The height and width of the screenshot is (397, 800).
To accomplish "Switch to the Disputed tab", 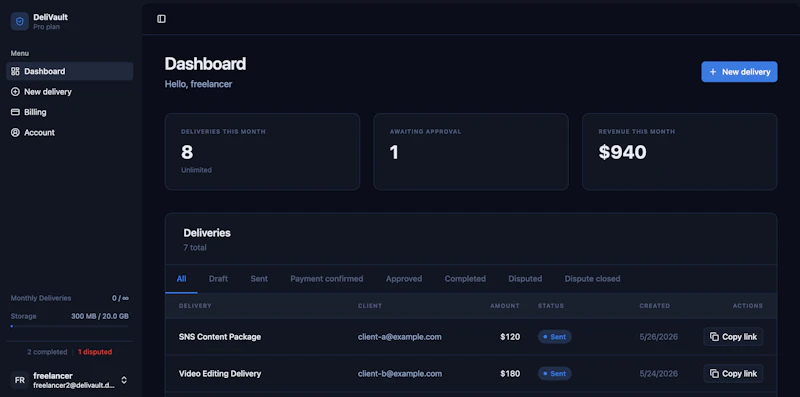I will pos(525,279).
